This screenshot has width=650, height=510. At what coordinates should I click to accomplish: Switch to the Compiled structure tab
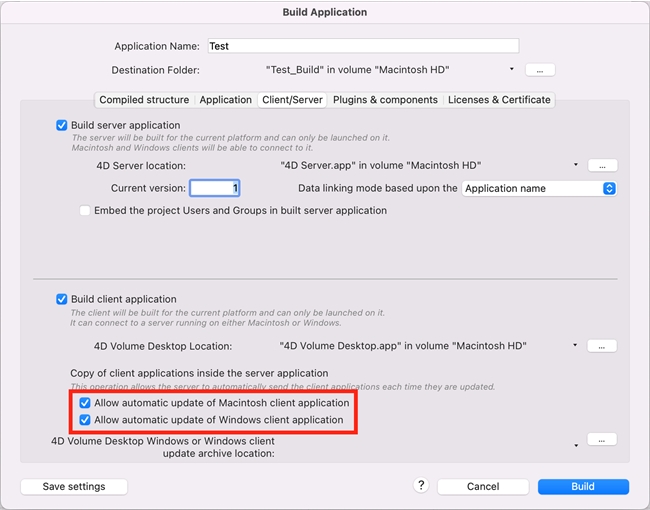144,100
